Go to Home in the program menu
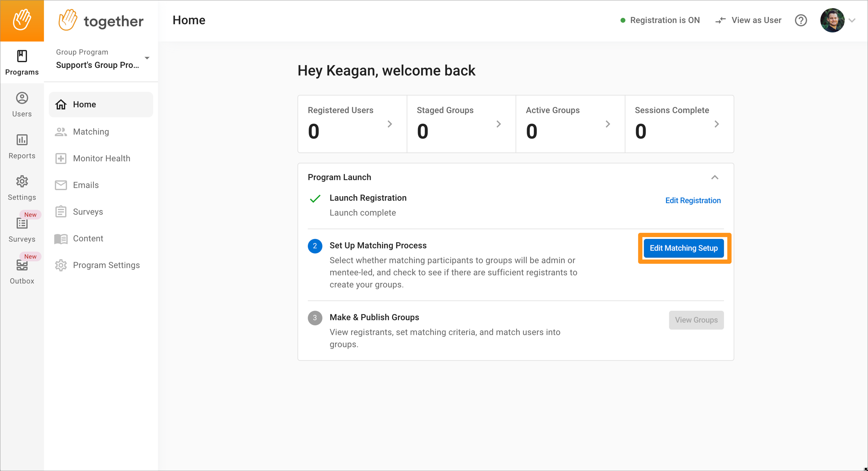 click(101, 104)
